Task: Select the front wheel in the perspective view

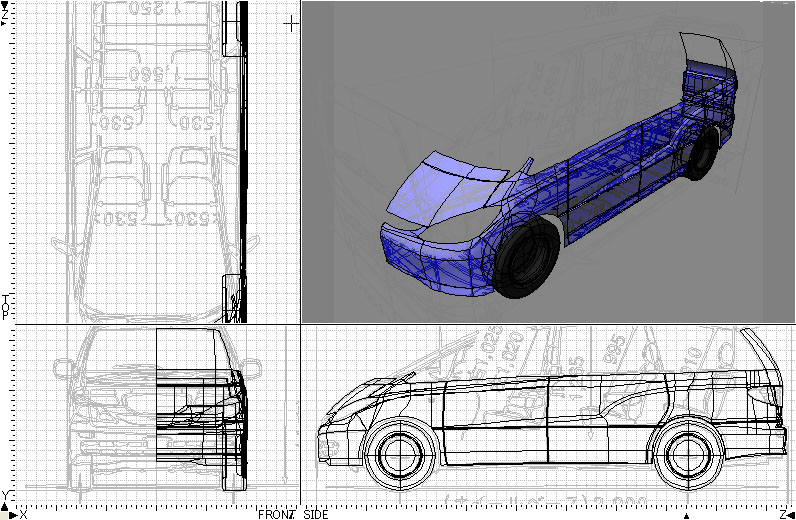Action: click(x=526, y=256)
